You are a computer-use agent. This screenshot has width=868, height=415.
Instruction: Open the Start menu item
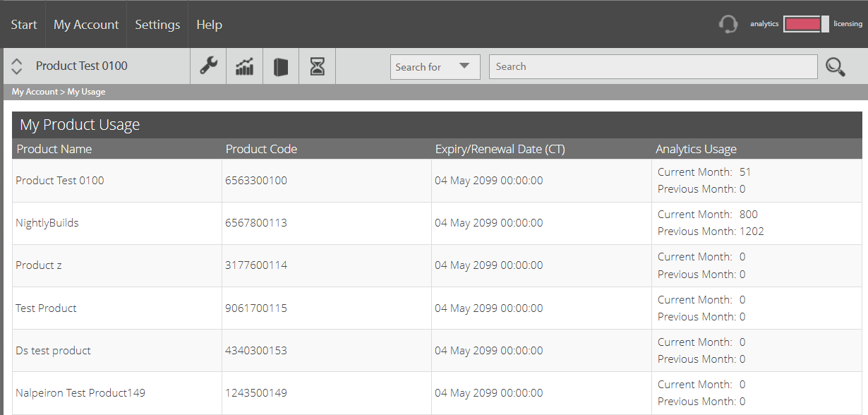click(x=24, y=25)
